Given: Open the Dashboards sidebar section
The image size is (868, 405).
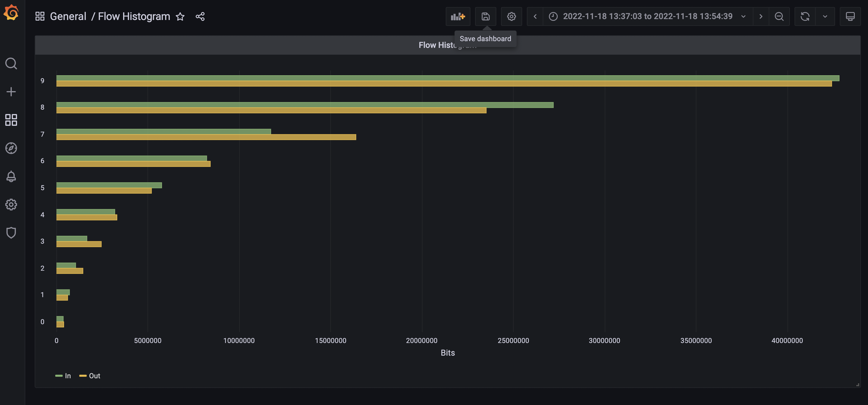Looking at the screenshot, I should tap(11, 120).
